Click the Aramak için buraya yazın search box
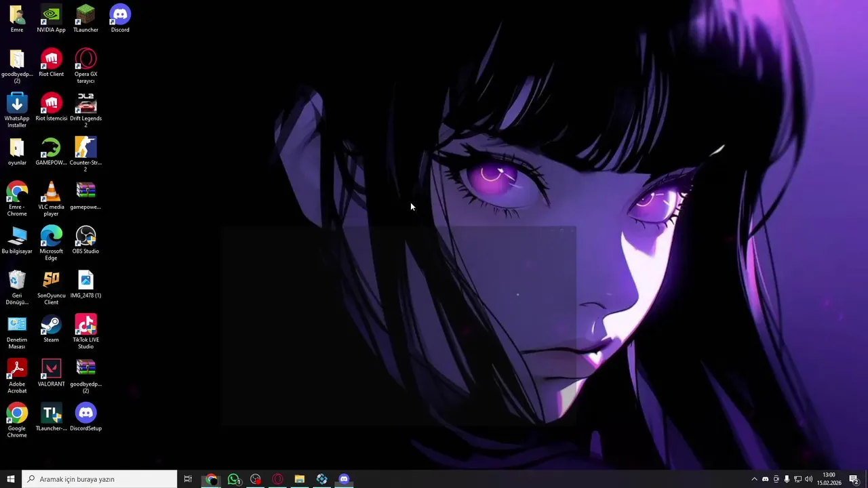 pyautogui.click(x=100, y=479)
